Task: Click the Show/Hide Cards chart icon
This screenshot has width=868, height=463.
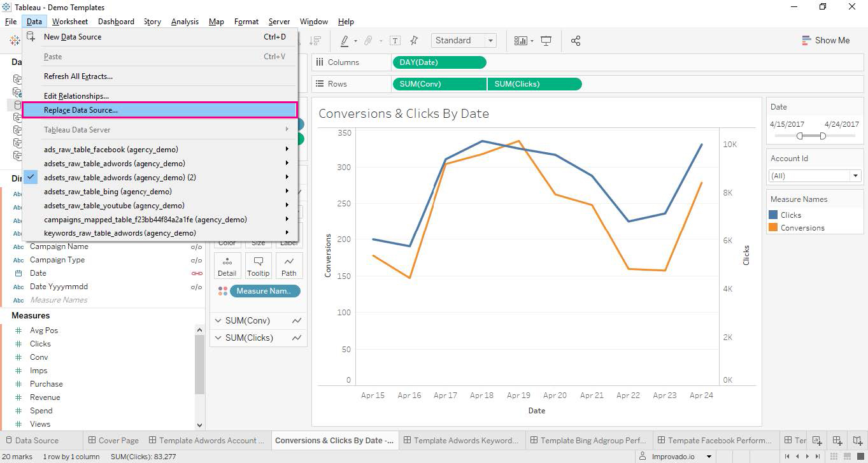Action: [x=521, y=41]
